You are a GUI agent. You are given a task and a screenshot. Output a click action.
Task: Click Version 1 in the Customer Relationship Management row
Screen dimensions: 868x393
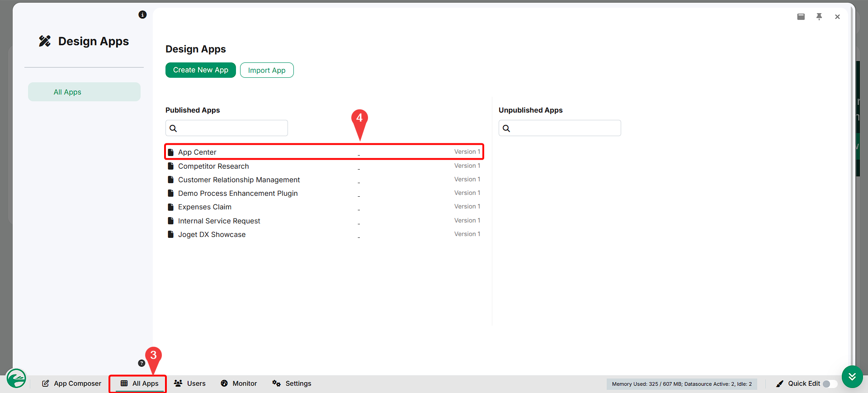click(467, 179)
